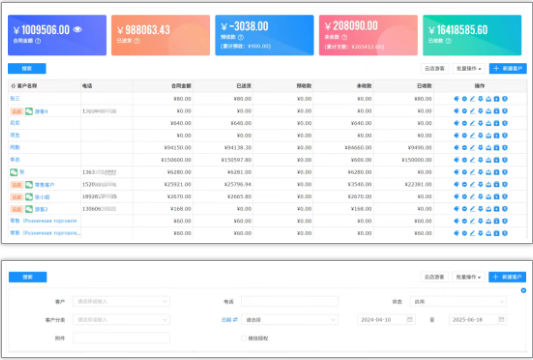Tick the 微信授权 checkbox
This screenshot has height=360, width=533.
(x=243, y=338)
